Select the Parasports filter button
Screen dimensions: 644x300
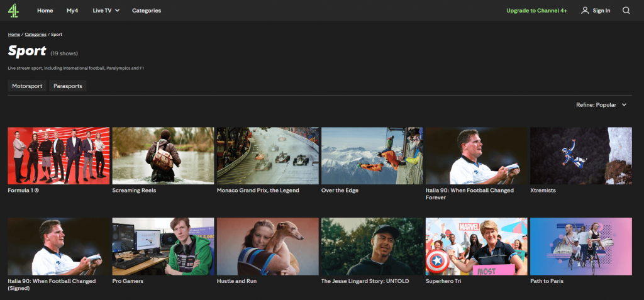[68, 86]
